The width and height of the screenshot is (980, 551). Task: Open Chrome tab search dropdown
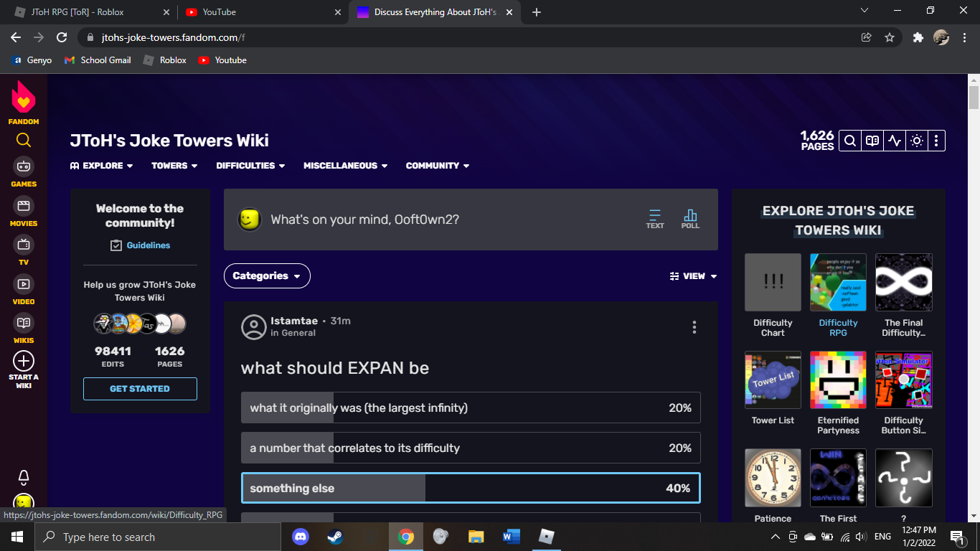click(864, 10)
